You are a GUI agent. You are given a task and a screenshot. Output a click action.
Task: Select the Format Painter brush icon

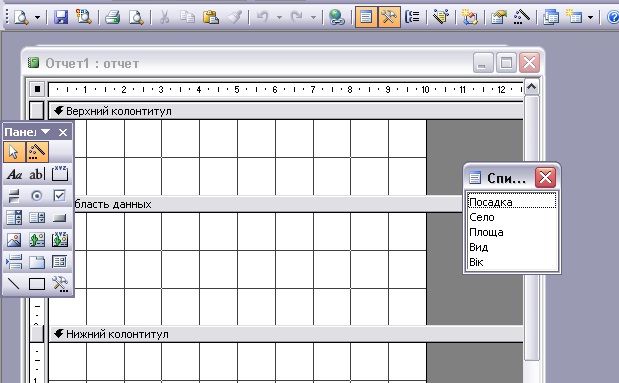(x=234, y=17)
